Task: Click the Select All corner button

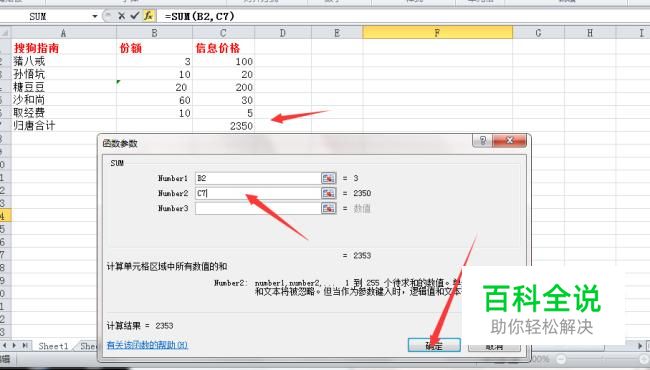Action: tap(5, 33)
